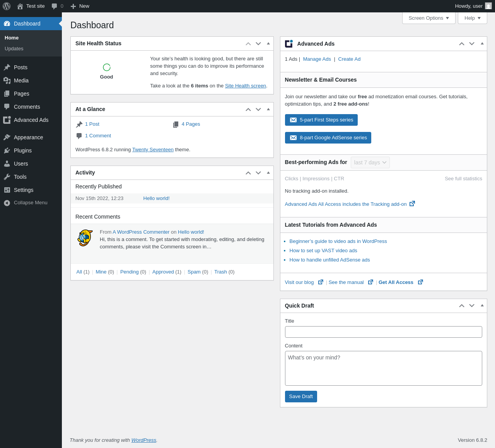Image resolution: width=495 pixels, height=448 pixels.
Task: Click the Plugins plug icon in sidebar
Action: (x=7, y=150)
